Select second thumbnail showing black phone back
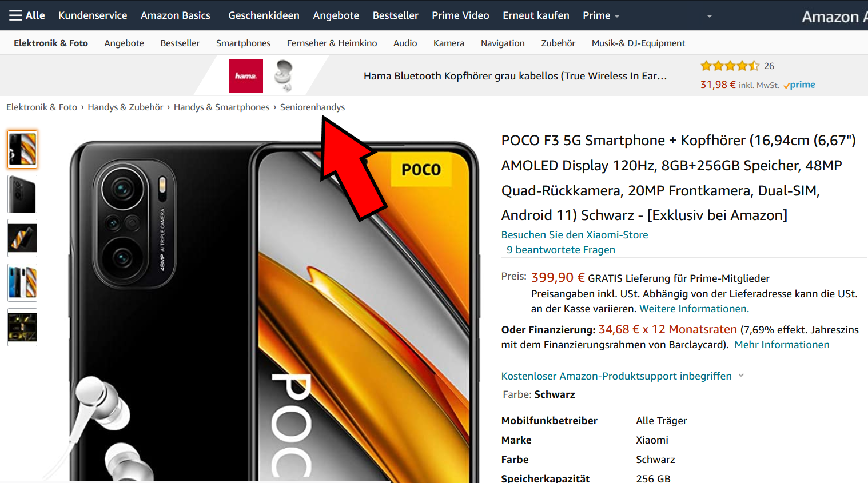The image size is (868, 483). point(22,194)
